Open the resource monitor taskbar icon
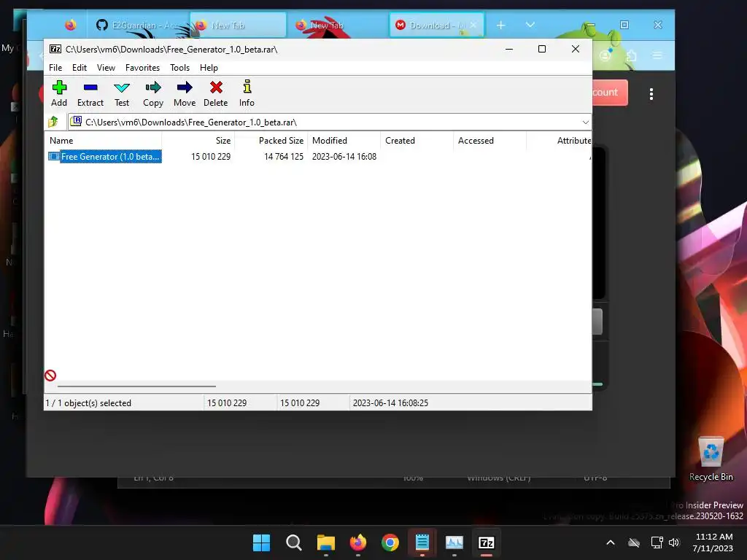The width and height of the screenshot is (747, 560). (x=454, y=542)
